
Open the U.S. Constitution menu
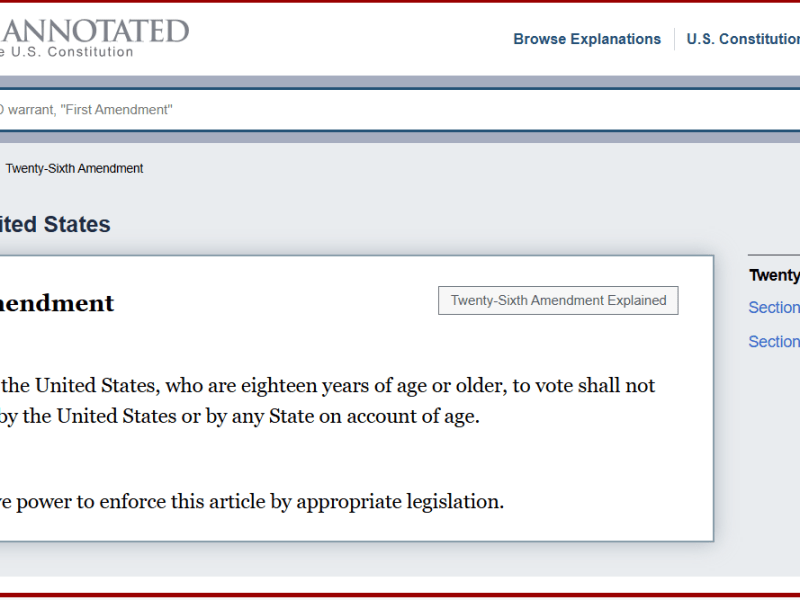pos(742,39)
